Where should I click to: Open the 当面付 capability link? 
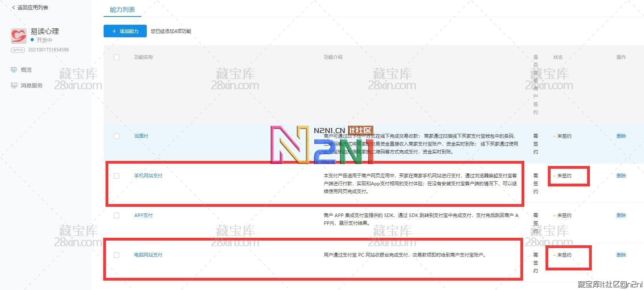141,136
